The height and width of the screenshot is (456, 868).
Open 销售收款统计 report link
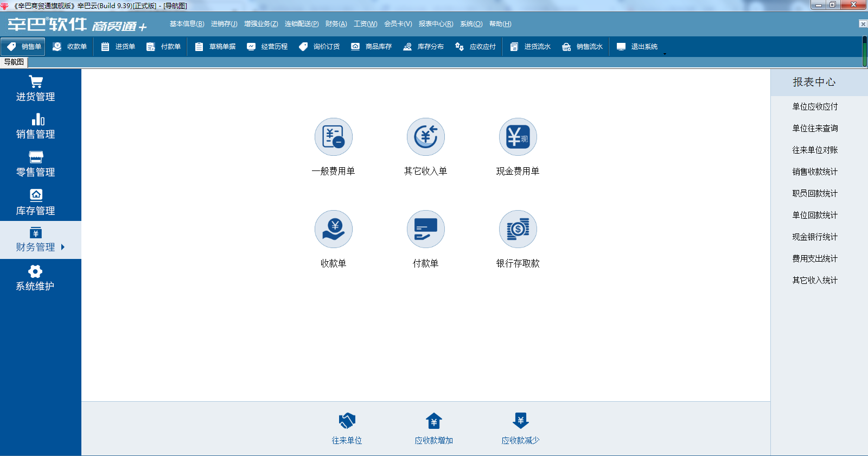point(815,172)
